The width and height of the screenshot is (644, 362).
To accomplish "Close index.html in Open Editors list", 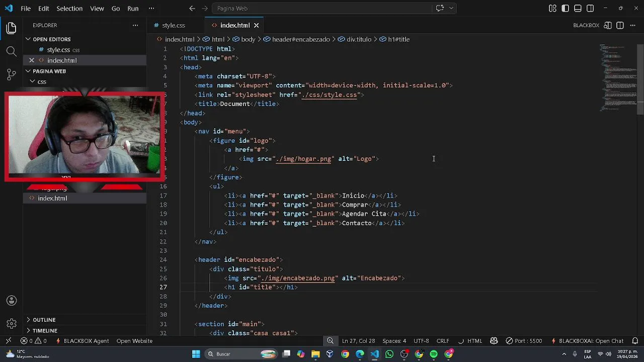I will pyautogui.click(x=32, y=60).
